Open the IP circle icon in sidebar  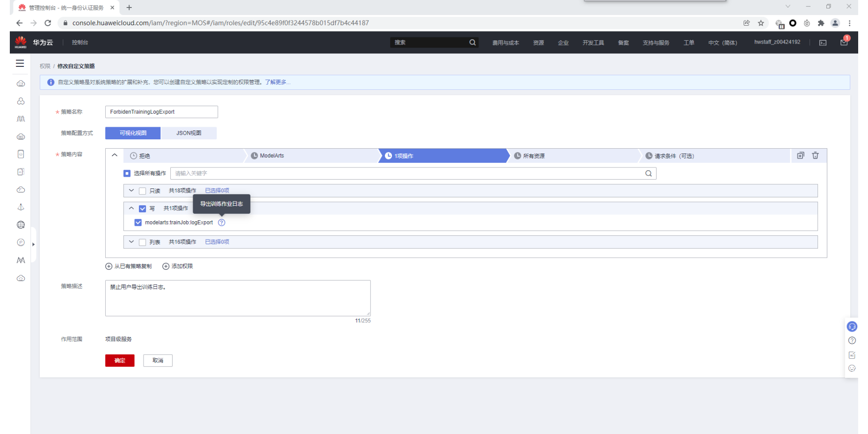click(21, 242)
